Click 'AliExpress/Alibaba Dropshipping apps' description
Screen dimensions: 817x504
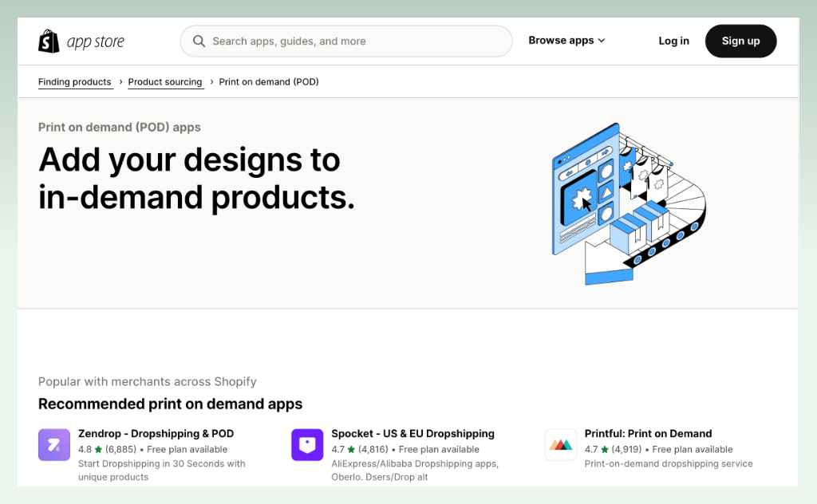(415, 471)
